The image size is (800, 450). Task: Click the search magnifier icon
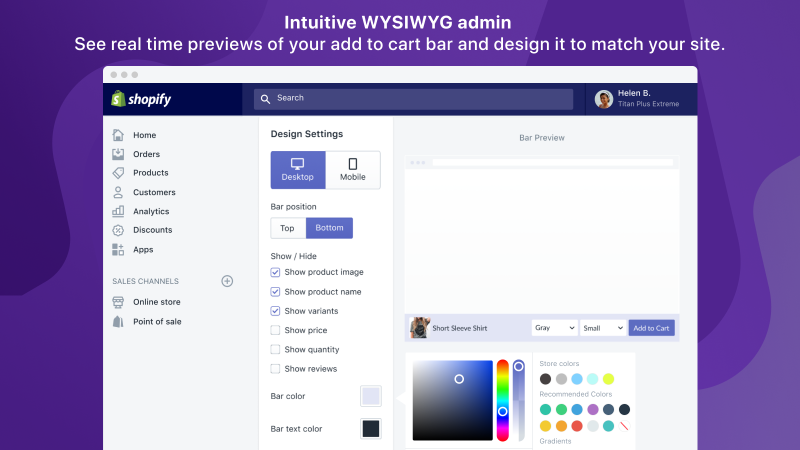265,99
